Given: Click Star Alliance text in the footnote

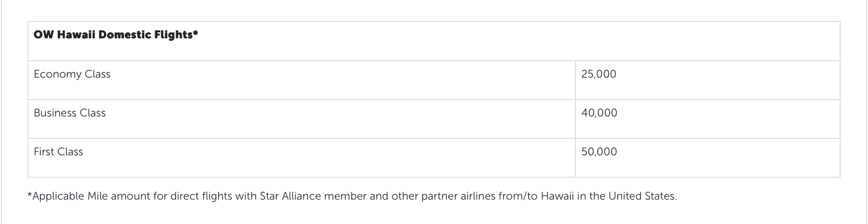Looking at the screenshot, I should (x=291, y=196).
